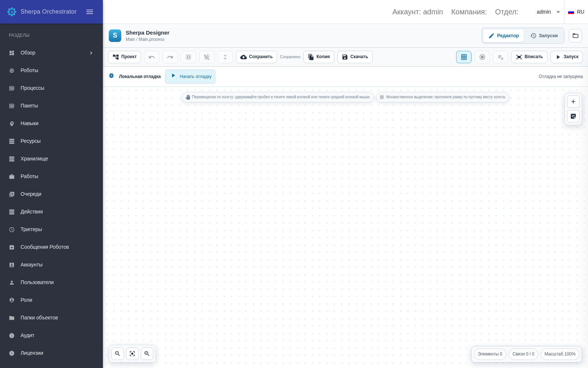Click the undo arrow in the toolbar

pyautogui.click(x=152, y=57)
